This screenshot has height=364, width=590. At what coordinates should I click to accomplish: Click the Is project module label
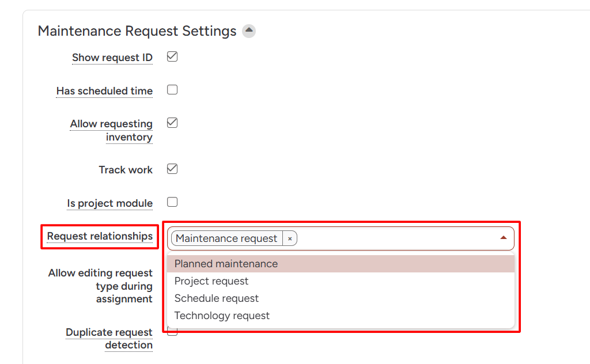(109, 203)
